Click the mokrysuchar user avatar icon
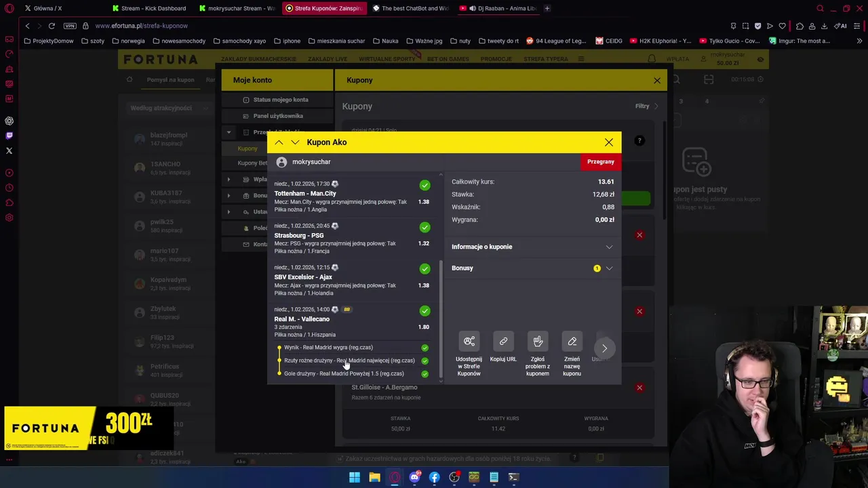 tap(281, 162)
